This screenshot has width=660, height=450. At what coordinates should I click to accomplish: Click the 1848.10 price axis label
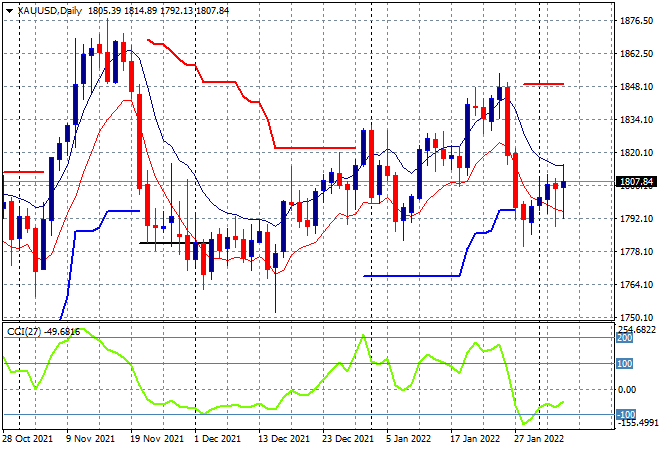pos(636,87)
